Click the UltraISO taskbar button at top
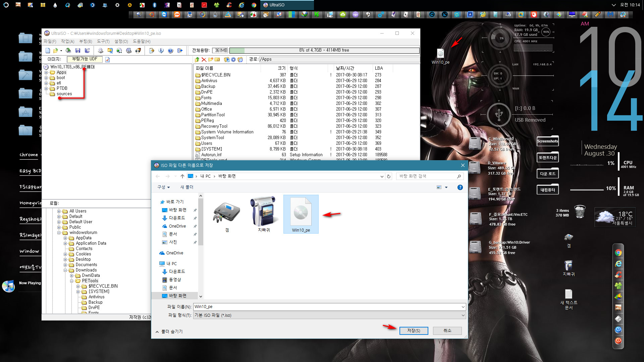644x362 pixels. pos(287,5)
